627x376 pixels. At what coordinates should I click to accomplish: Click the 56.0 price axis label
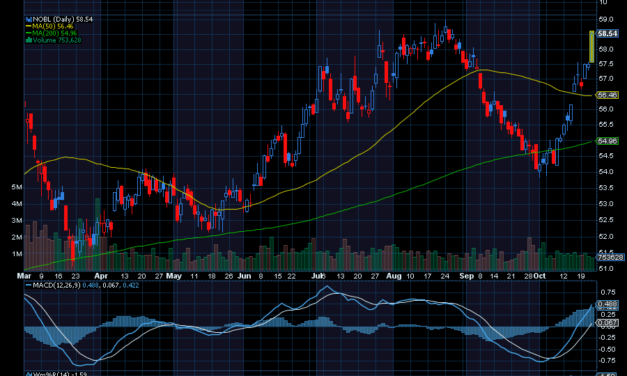[x=605, y=109]
